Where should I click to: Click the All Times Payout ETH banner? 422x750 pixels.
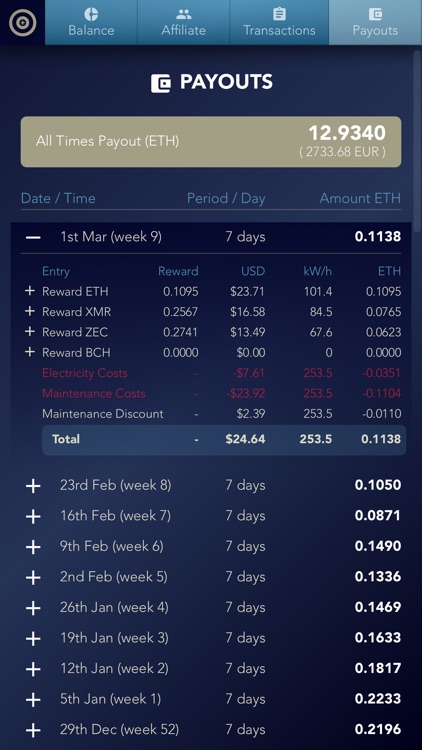[211, 142]
